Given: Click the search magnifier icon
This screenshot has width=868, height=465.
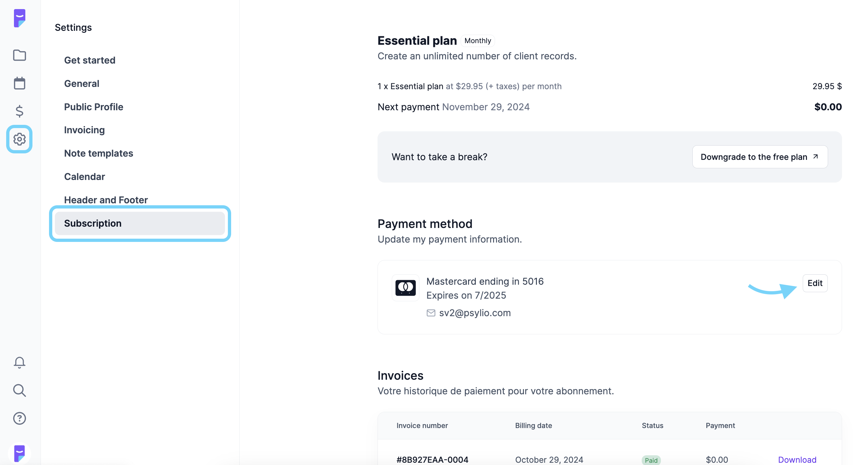Looking at the screenshot, I should point(19,391).
